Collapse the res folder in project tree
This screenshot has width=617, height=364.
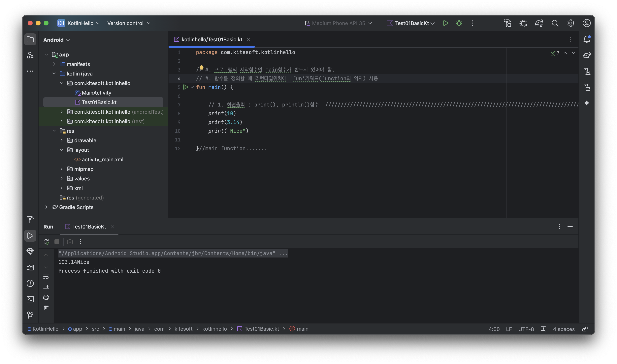(x=54, y=131)
